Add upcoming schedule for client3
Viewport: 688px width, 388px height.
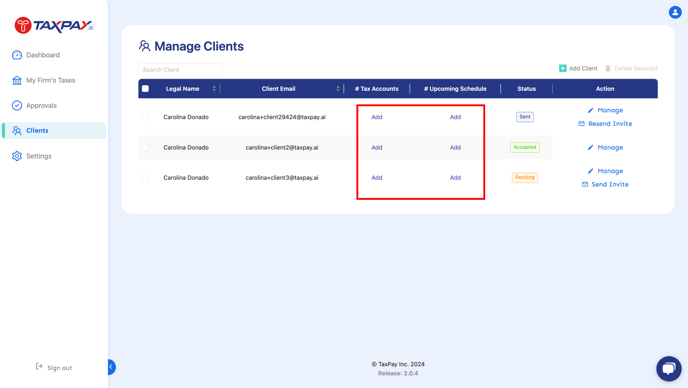tap(455, 178)
